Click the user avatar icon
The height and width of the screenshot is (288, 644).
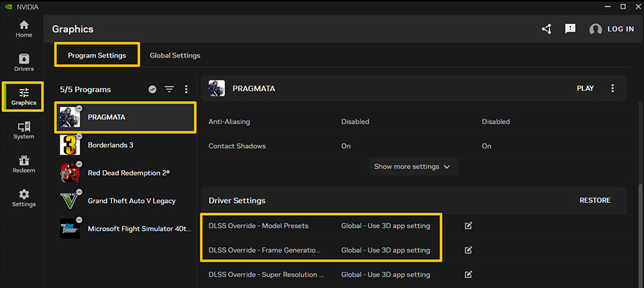(596, 29)
